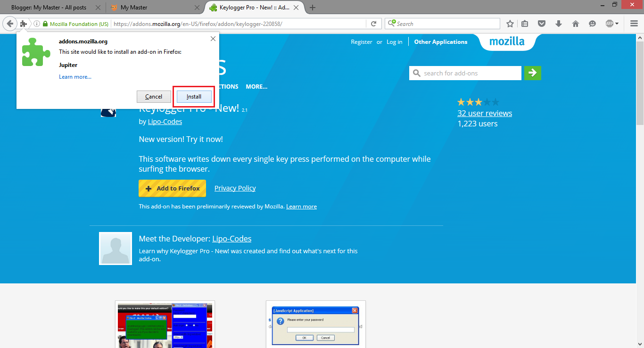Screen dimensions: 644x348
Task: Open site information icon beside the lock
Action: coord(37,24)
